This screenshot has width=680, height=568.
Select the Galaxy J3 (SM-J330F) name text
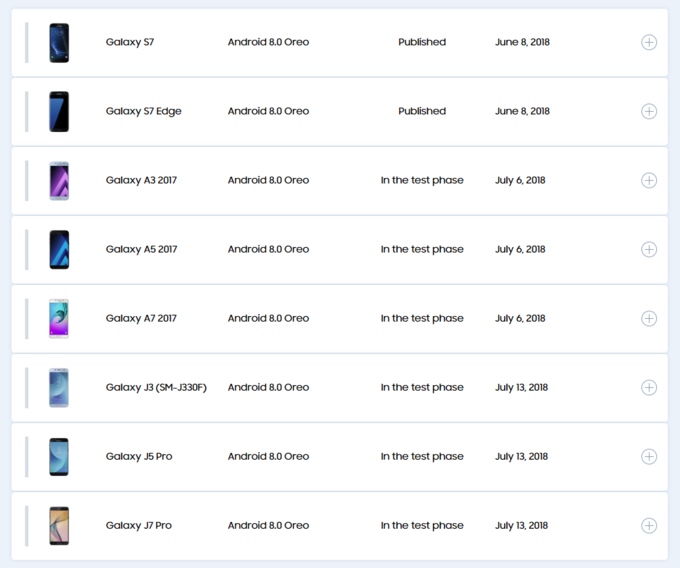(155, 387)
